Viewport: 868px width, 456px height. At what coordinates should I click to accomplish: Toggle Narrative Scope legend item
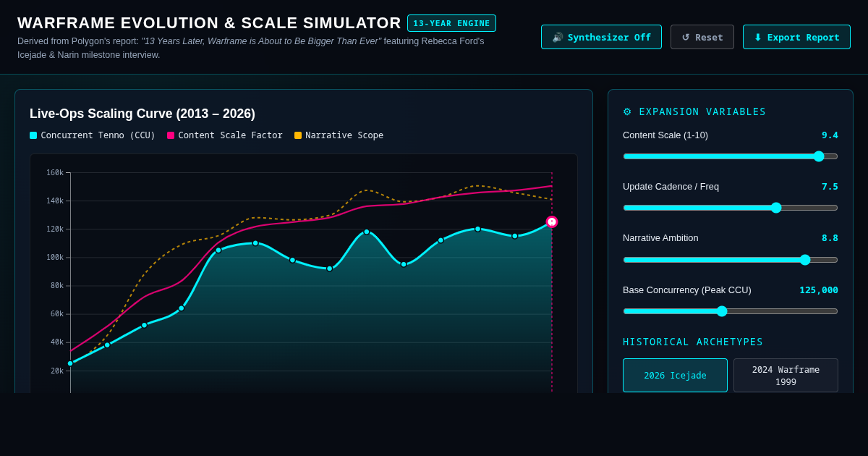pyautogui.click(x=339, y=135)
